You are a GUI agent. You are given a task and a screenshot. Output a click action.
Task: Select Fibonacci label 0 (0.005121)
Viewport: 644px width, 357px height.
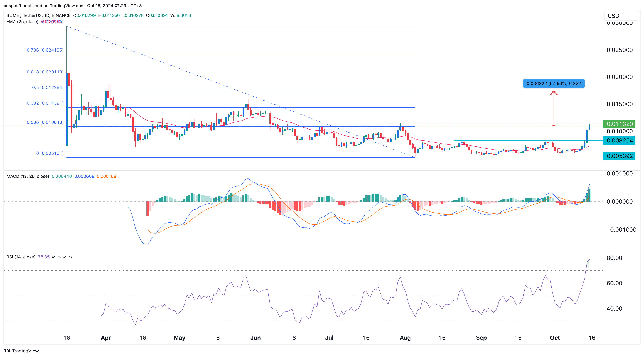tap(50, 153)
